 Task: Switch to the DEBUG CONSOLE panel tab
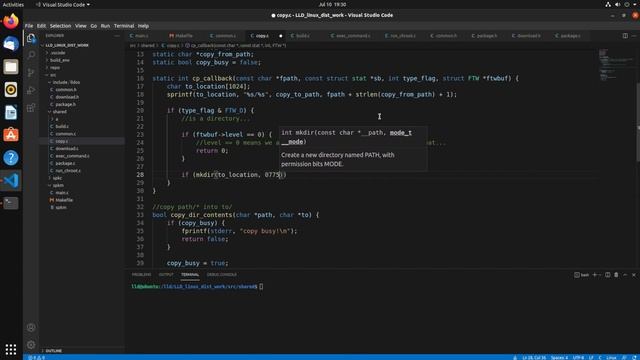point(222,275)
